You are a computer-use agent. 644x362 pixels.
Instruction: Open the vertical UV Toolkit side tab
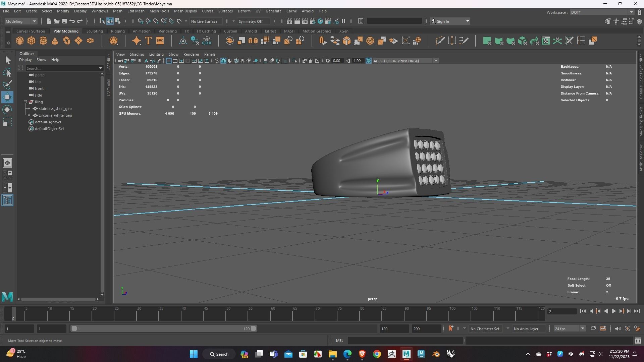[x=109, y=87]
